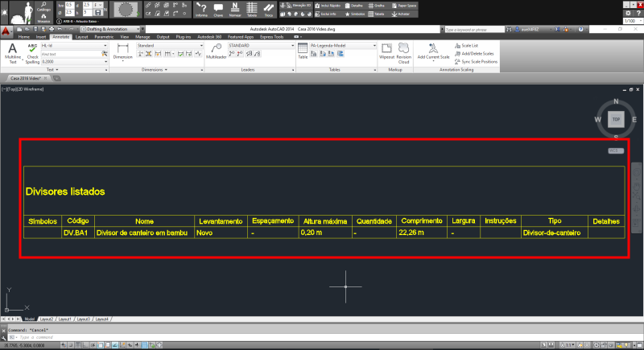The image size is (644, 350).
Task: Click the Dimension tool
Action: point(123,51)
